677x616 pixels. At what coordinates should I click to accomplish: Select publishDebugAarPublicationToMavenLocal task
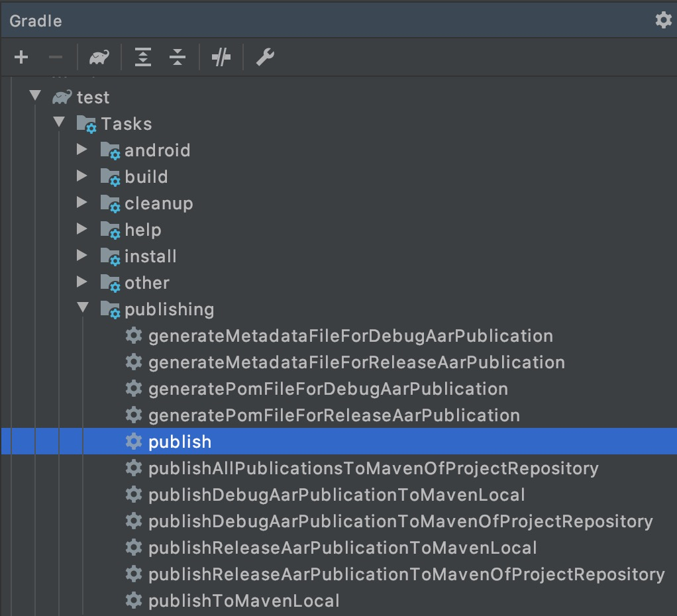337,495
